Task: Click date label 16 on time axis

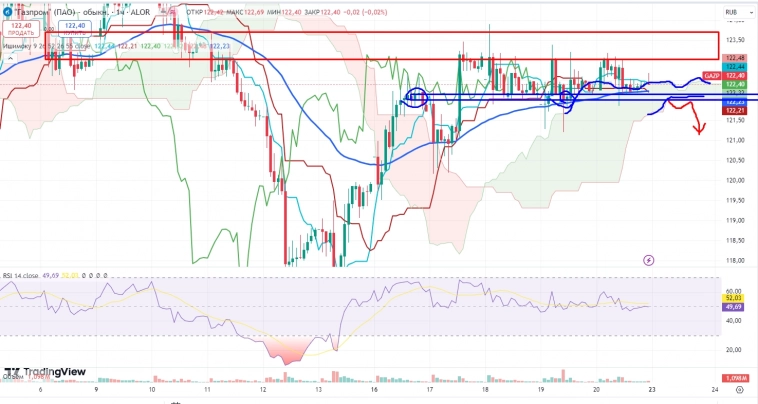Action: pos(374,390)
